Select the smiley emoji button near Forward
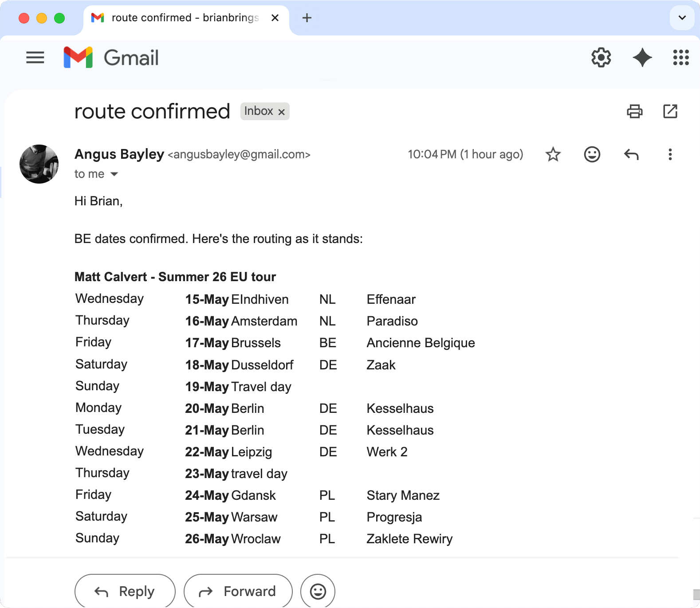This screenshot has height=608, width=700. point(318,591)
